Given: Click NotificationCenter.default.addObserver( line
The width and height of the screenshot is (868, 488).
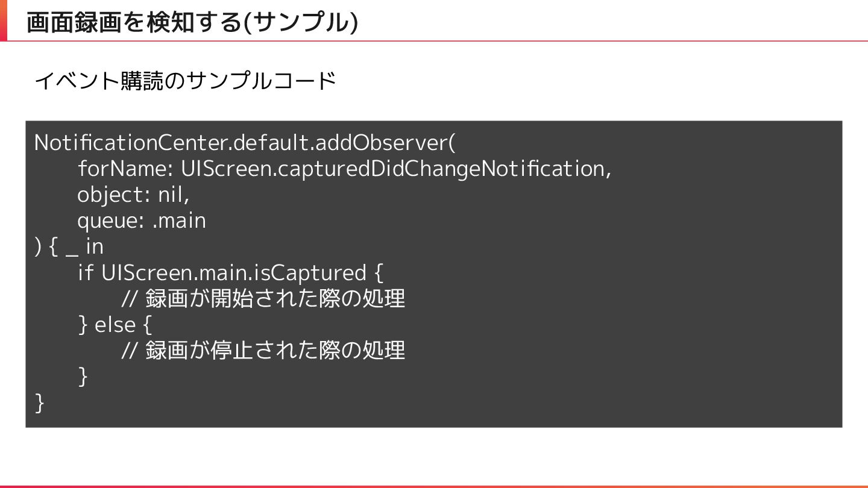Looking at the screenshot, I should [x=245, y=143].
